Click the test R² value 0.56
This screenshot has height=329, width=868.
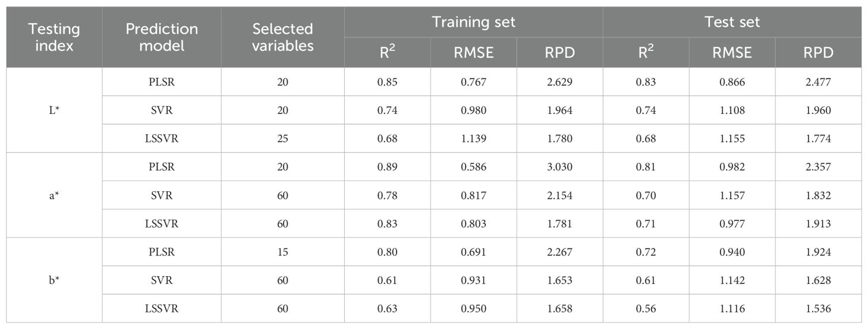point(646,309)
